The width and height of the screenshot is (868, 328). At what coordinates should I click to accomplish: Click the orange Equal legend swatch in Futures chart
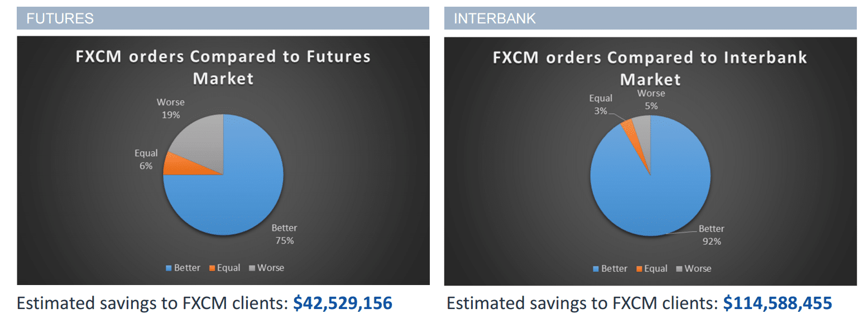[212, 268]
